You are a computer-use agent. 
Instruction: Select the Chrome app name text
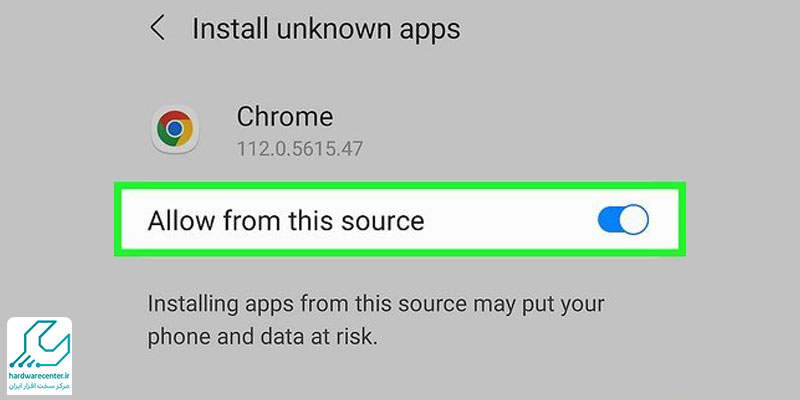[x=285, y=117]
